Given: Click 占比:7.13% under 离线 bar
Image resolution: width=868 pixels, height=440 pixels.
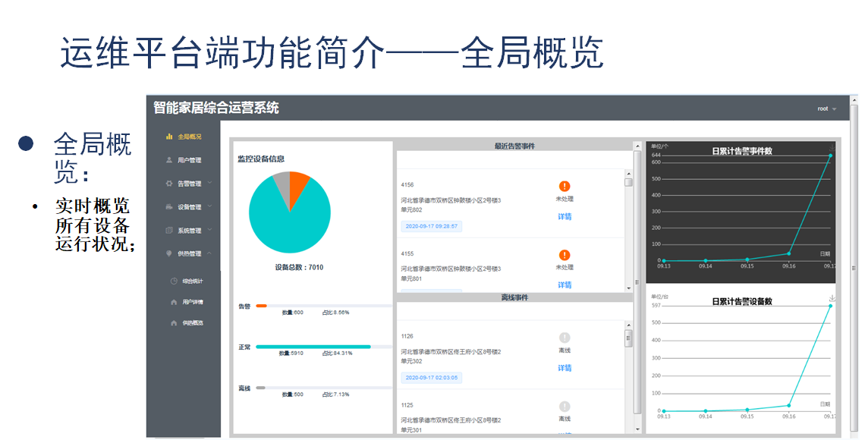Looking at the screenshot, I should tap(335, 394).
